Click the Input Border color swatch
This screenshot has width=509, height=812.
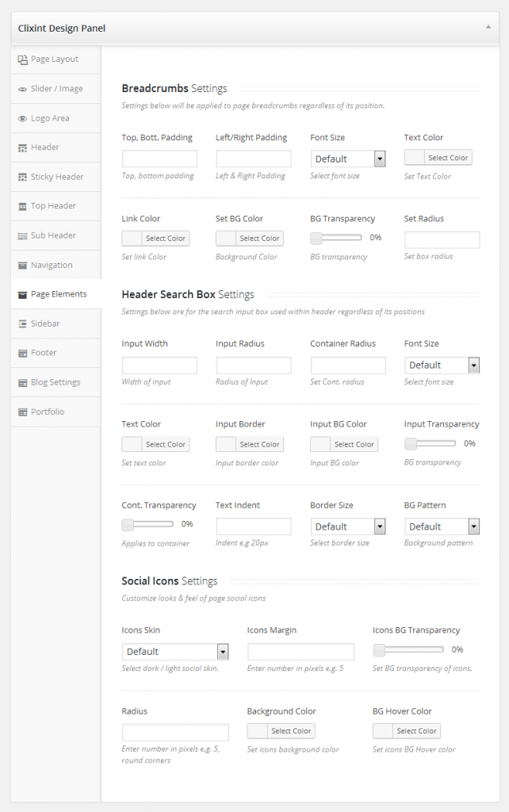(226, 445)
